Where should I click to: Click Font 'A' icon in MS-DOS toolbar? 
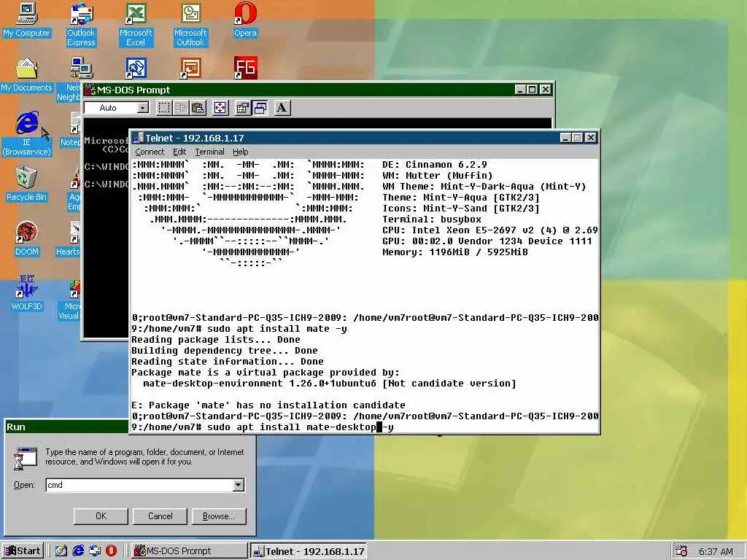click(x=282, y=108)
